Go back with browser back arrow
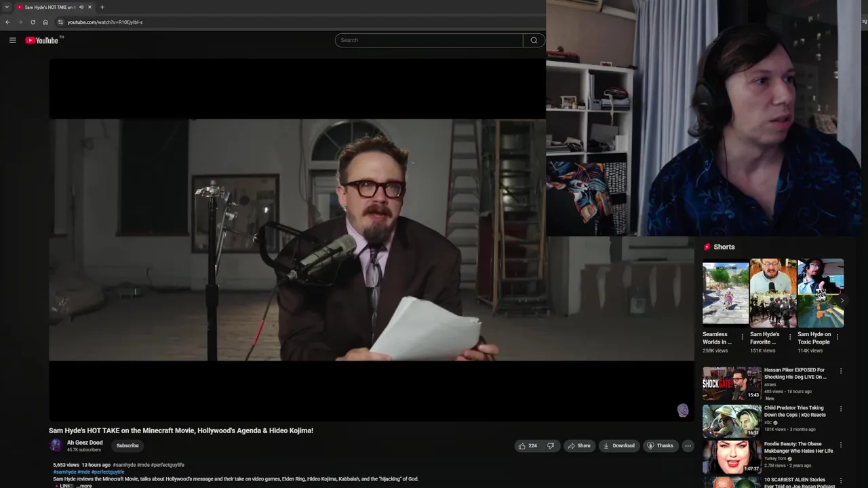 pos(7,22)
